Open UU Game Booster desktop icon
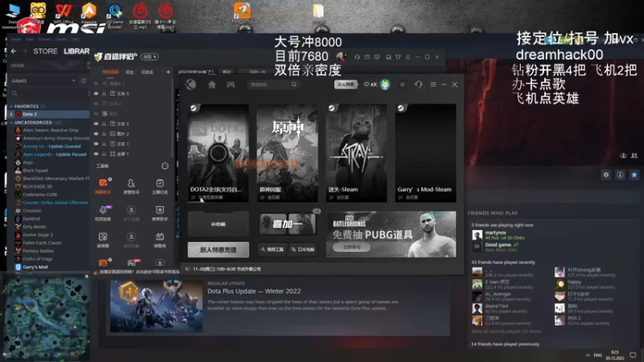644x362 pixels. click(114, 14)
